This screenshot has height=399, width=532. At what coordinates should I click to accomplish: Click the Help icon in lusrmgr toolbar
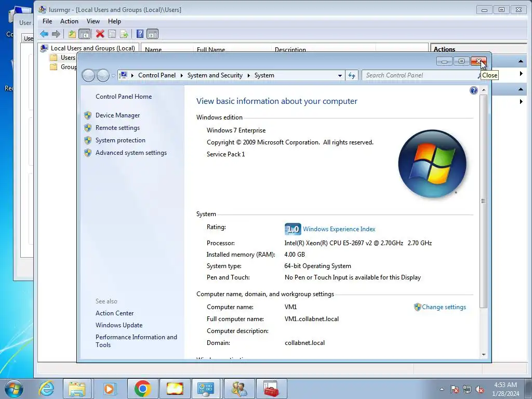tap(140, 34)
